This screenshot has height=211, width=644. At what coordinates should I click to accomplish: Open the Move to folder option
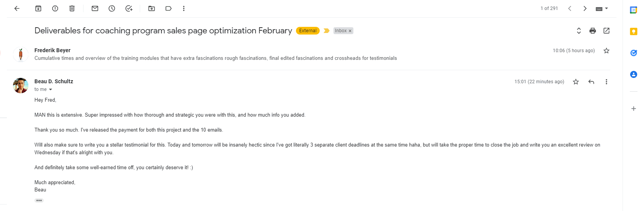pos(152,8)
